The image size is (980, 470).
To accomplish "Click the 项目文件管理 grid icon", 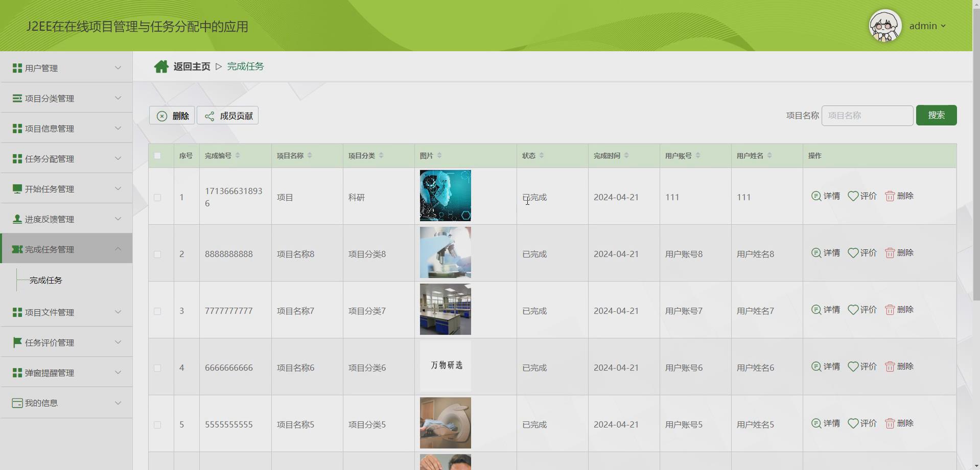I will (x=17, y=312).
